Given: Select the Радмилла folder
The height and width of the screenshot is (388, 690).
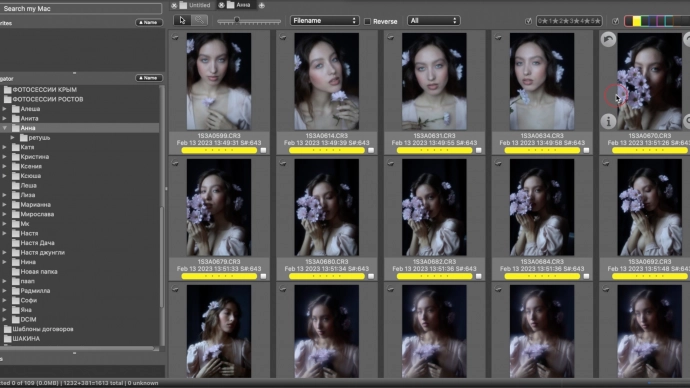Looking at the screenshot, I should pos(35,291).
